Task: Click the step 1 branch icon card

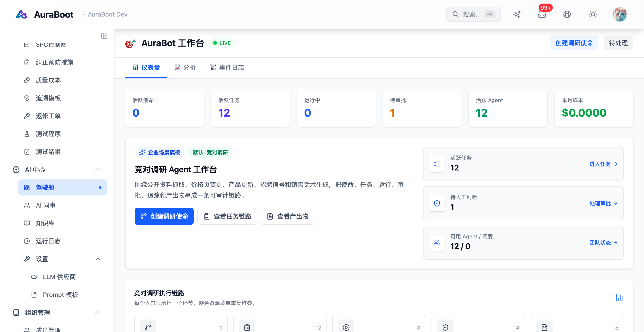Action: point(181,323)
